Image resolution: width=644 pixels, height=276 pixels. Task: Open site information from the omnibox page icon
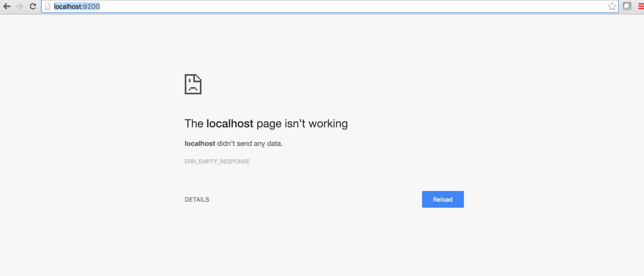pos(48,7)
